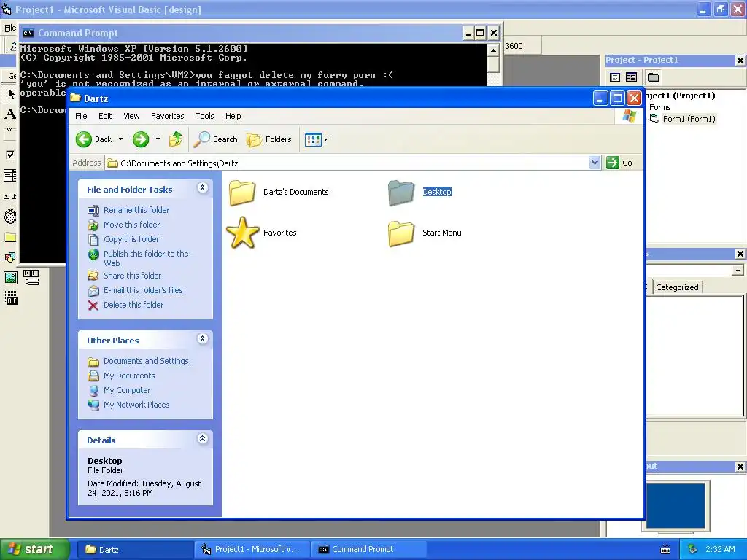The image size is (747, 560).
Task: Select the Data control in VB toolbox
Action: point(31,277)
